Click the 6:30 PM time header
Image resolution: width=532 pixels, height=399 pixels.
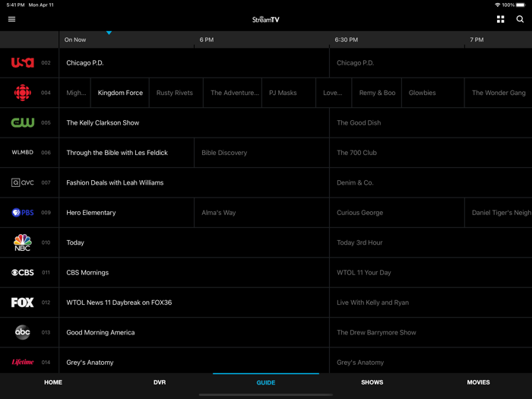tap(346, 40)
